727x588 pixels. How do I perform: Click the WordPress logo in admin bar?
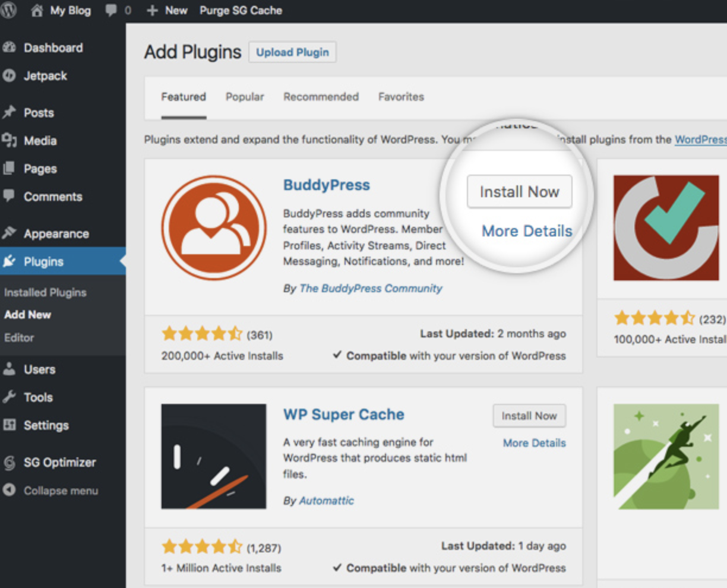tap(8, 11)
